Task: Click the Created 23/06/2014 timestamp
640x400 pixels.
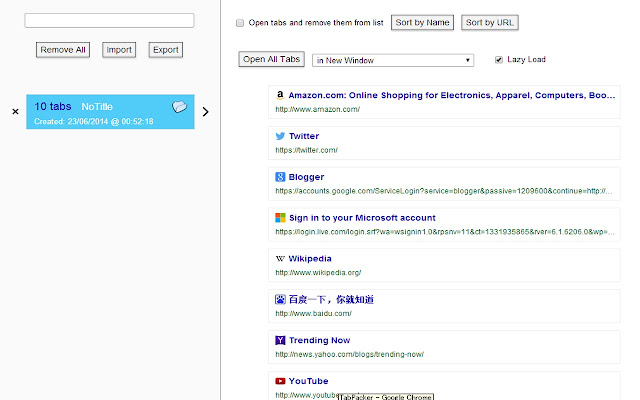Action: point(94,122)
